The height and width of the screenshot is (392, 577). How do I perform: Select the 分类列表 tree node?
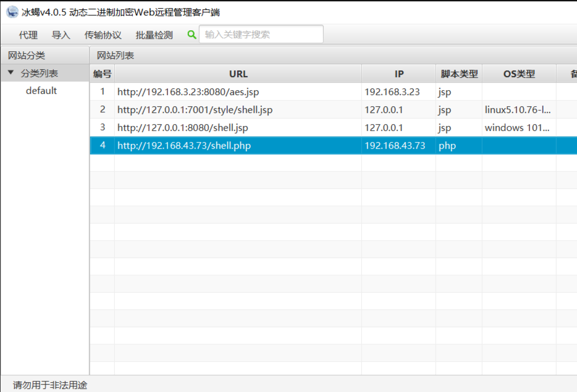click(x=40, y=73)
